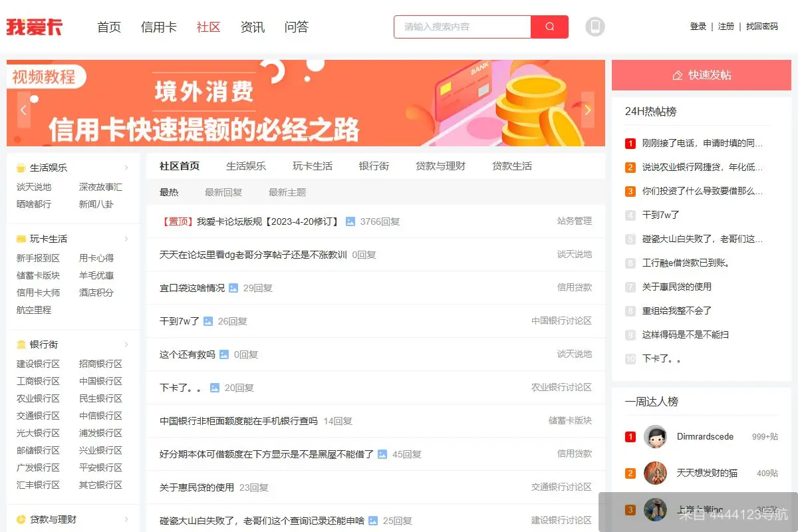The height and width of the screenshot is (532, 798).
Task: Switch to 玩卡生活 community tab
Action: [x=313, y=166]
